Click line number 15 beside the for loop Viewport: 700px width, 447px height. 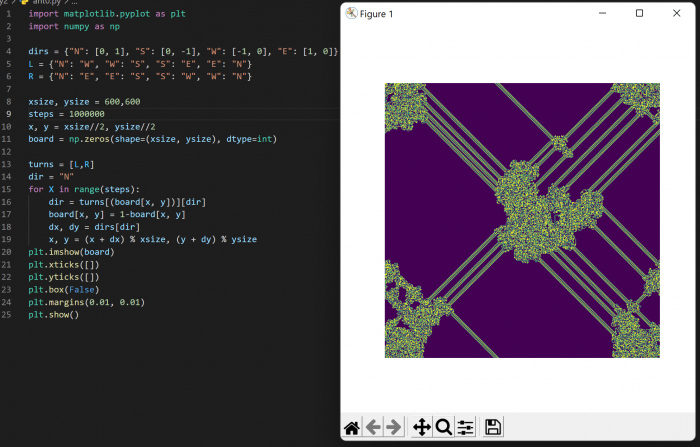tap(7, 189)
